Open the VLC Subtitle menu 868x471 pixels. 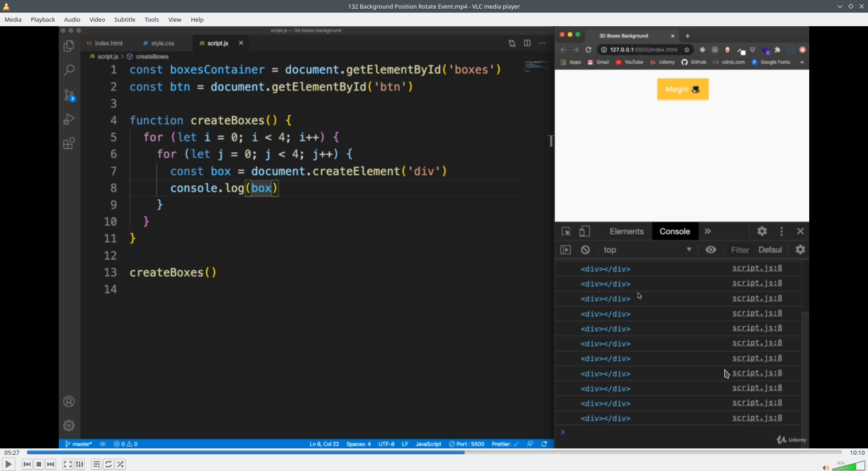pyautogui.click(x=125, y=19)
